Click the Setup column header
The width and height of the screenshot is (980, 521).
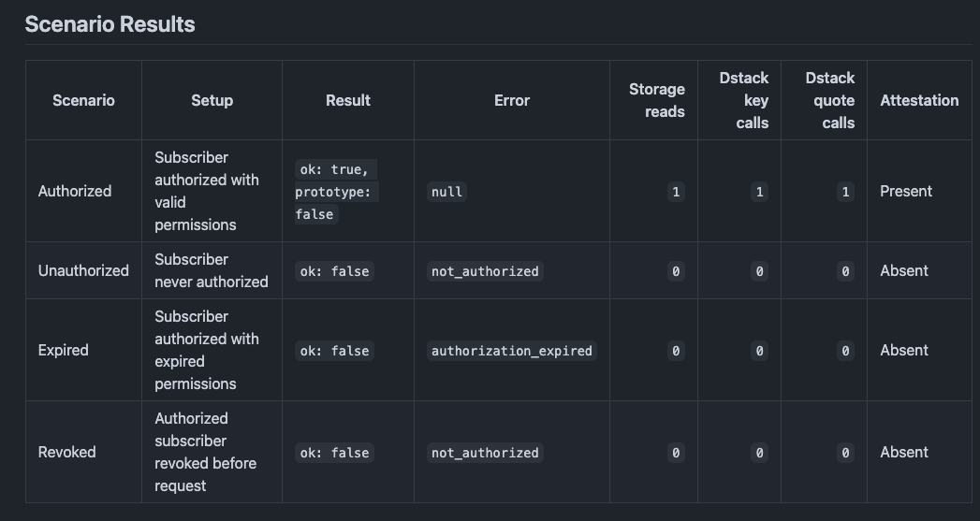click(x=212, y=101)
